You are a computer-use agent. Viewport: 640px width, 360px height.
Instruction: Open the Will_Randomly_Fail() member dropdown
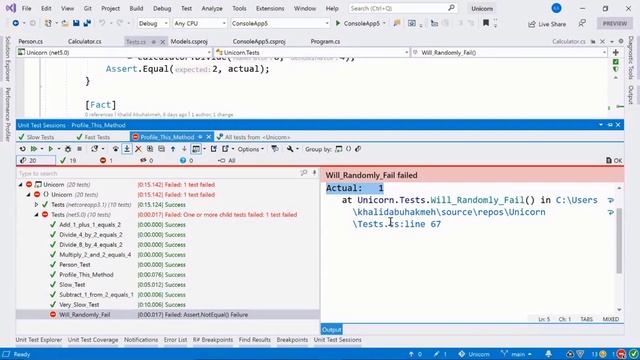[x=509, y=52]
